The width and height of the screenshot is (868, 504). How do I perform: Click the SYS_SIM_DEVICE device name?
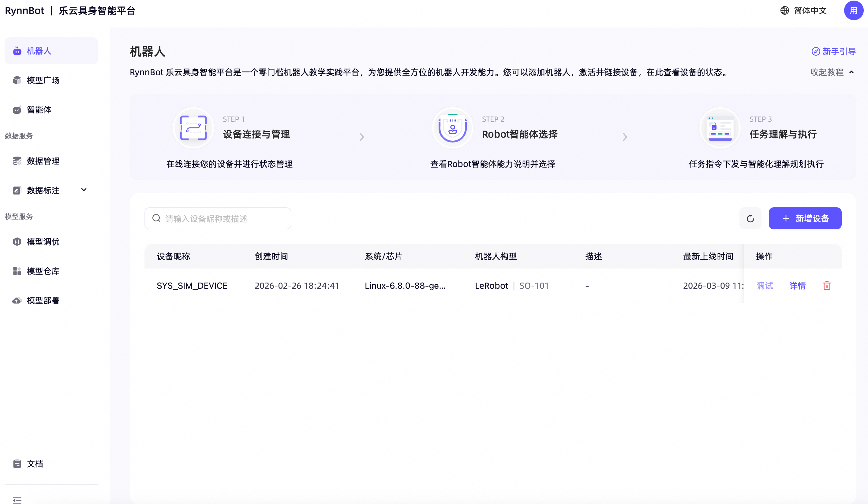[192, 286]
